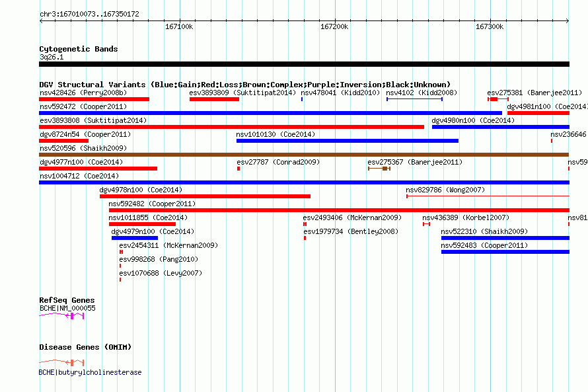
Task: Click the nsv428426 (Perry2008b) variant label
Action: tap(83, 93)
